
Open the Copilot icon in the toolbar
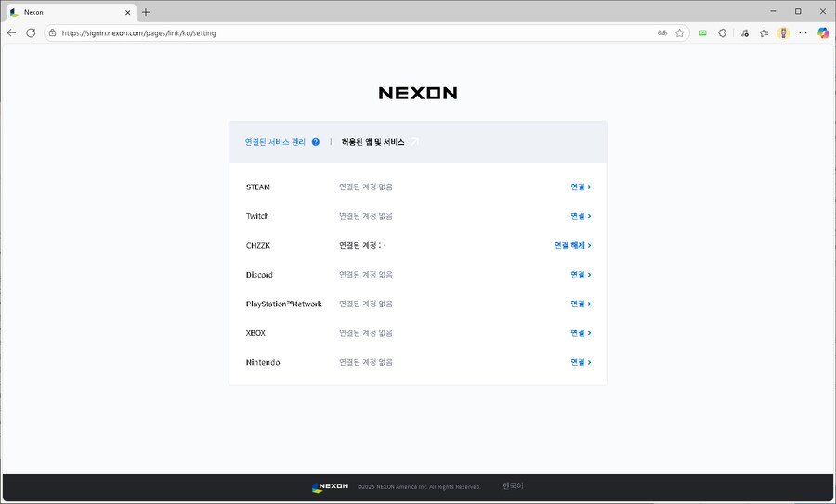click(823, 32)
